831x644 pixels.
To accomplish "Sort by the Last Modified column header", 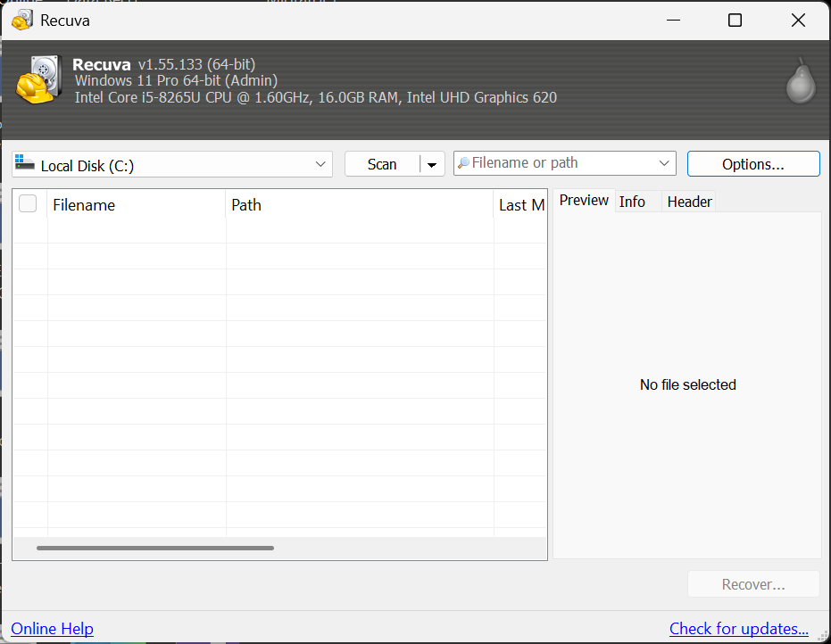I will pos(521,205).
